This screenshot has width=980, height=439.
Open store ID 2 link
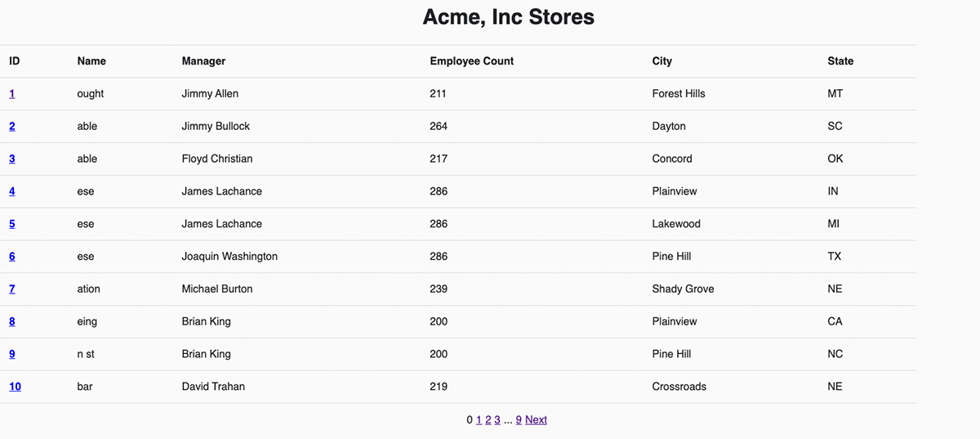coord(12,127)
